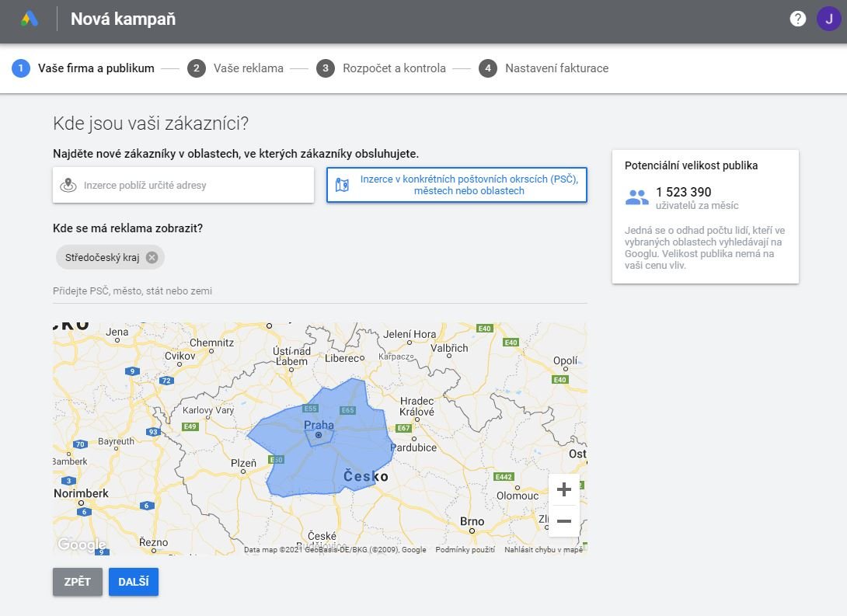Image resolution: width=847 pixels, height=616 pixels.
Task: Go to step 1 Vaše firma a publikum
Action: click(x=83, y=68)
